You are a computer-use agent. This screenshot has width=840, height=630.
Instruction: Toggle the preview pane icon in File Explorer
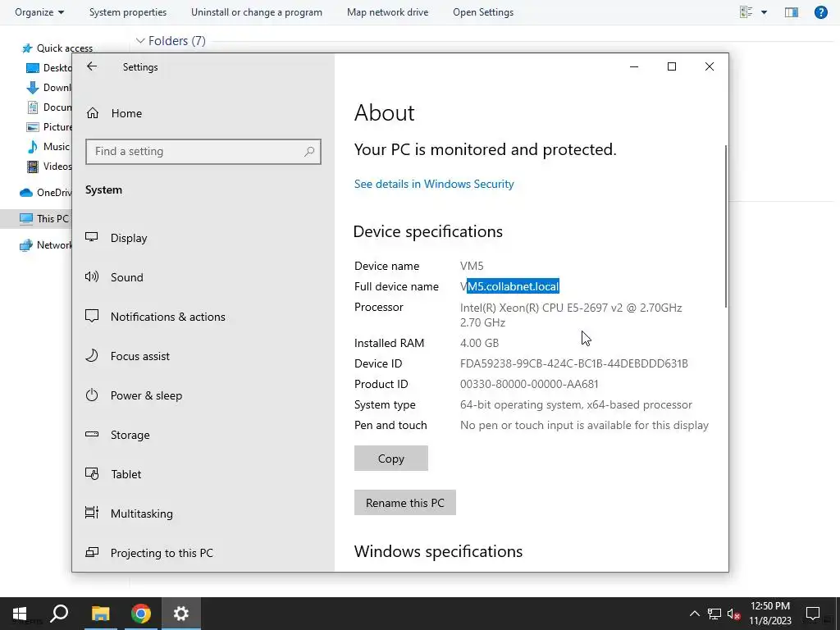(x=792, y=12)
